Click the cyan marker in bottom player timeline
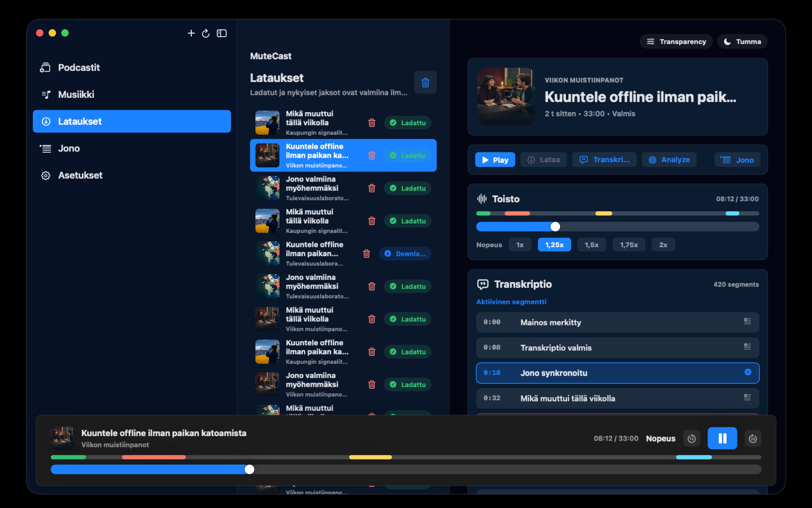 click(x=694, y=457)
